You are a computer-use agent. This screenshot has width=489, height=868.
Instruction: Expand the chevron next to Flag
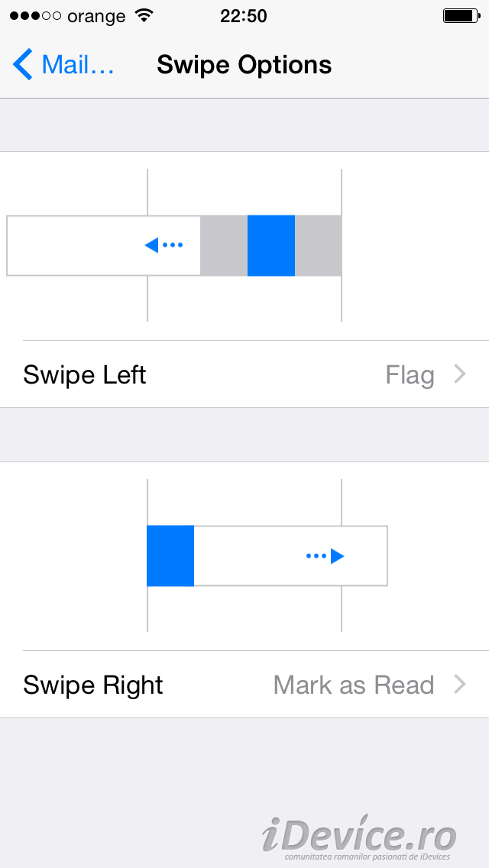(460, 374)
